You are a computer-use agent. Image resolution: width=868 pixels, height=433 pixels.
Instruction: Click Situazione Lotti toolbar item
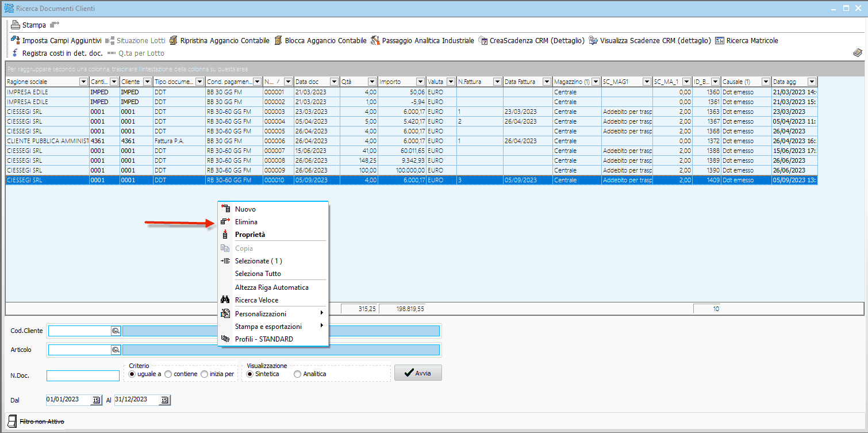point(135,40)
